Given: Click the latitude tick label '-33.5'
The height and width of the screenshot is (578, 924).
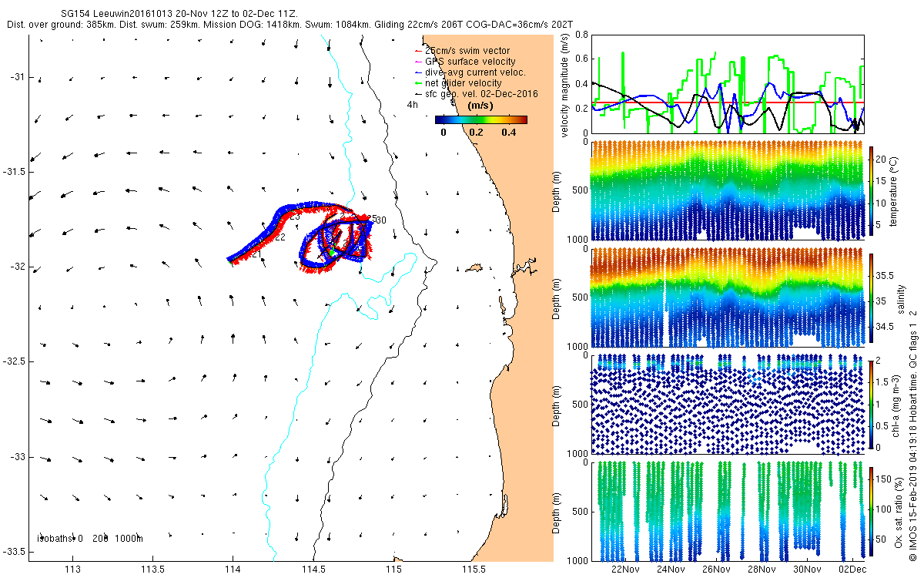Looking at the screenshot, I should [x=15, y=552].
